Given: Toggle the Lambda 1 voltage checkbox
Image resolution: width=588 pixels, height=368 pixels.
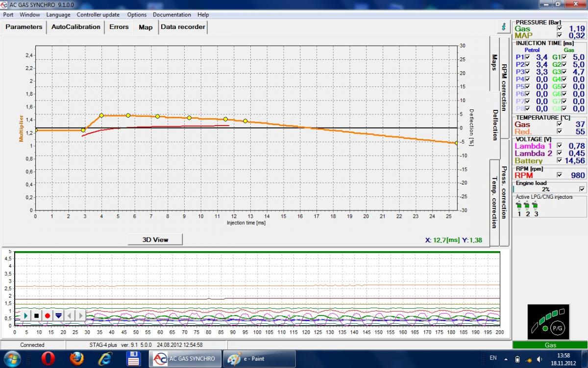Looking at the screenshot, I should click(559, 146).
